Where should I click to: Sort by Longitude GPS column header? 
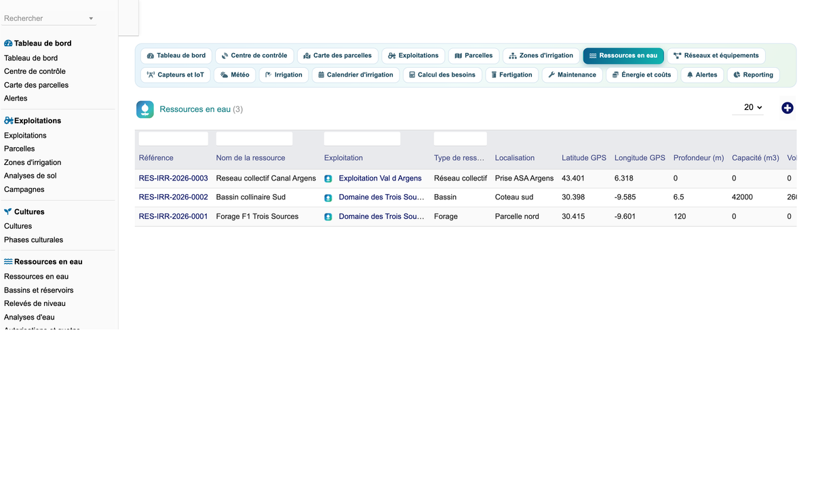coord(640,158)
